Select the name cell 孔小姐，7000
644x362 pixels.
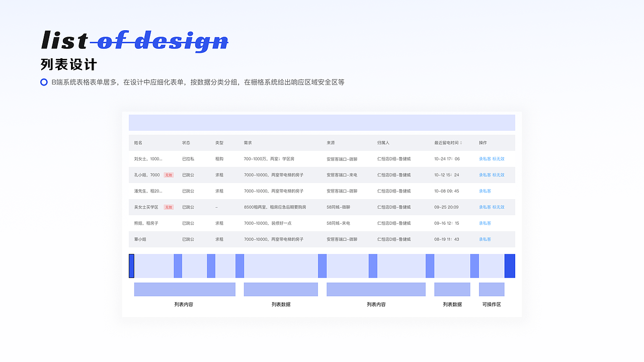click(147, 175)
